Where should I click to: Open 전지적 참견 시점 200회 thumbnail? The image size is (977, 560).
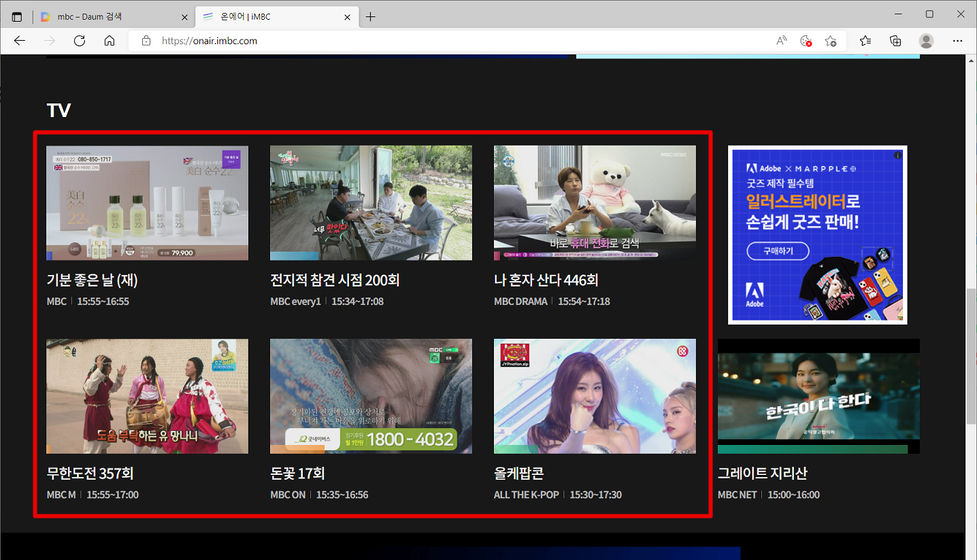tap(371, 203)
